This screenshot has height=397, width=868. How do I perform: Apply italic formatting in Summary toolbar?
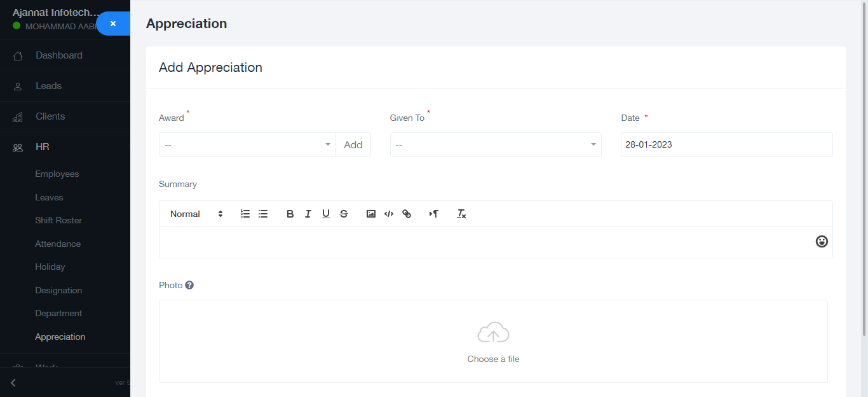[308, 214]
